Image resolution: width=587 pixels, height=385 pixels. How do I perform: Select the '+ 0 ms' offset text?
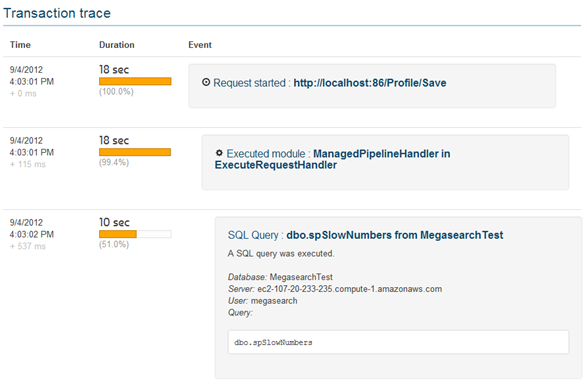point(23,94)
